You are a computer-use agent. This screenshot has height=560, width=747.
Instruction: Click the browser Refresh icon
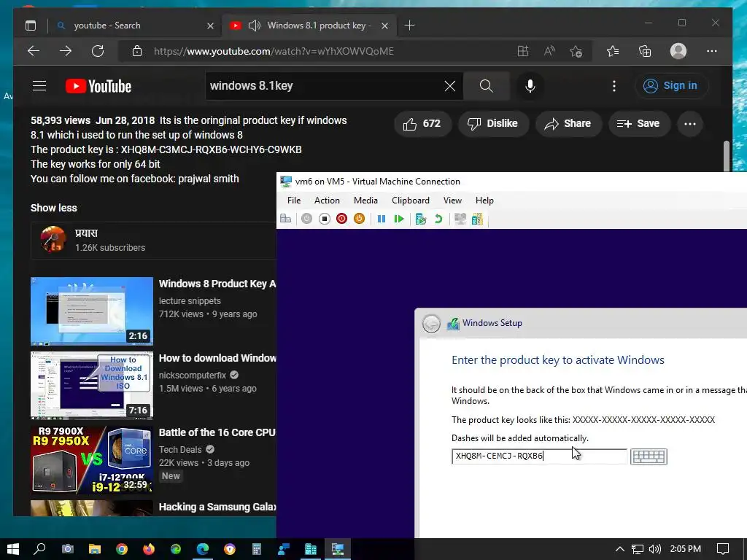pyautogui.click(x=98, y=51)
